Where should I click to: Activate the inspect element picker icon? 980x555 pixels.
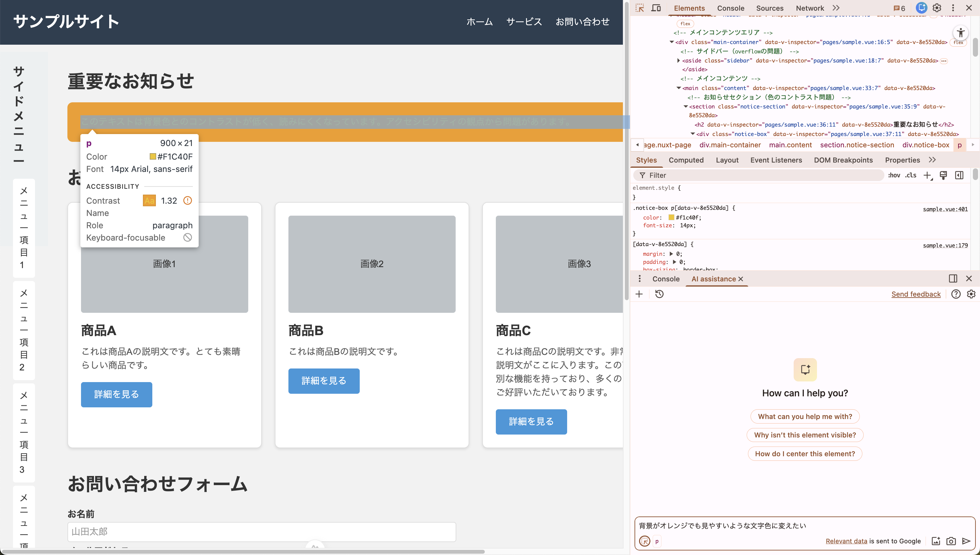640,8
